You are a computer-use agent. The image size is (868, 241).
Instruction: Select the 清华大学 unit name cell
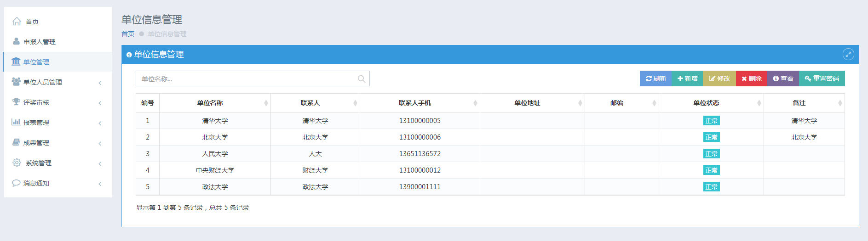click(215, 121)
